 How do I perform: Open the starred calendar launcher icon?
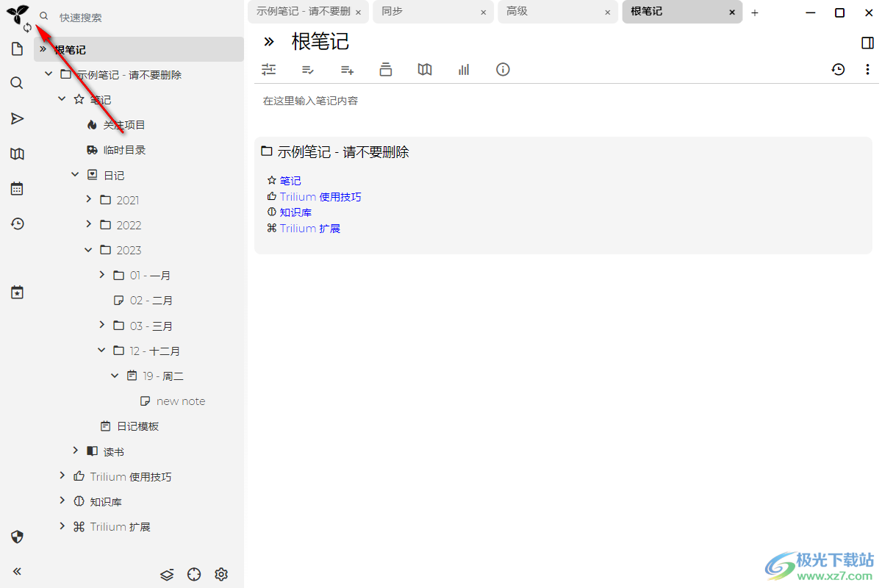[x=17, y=293]
